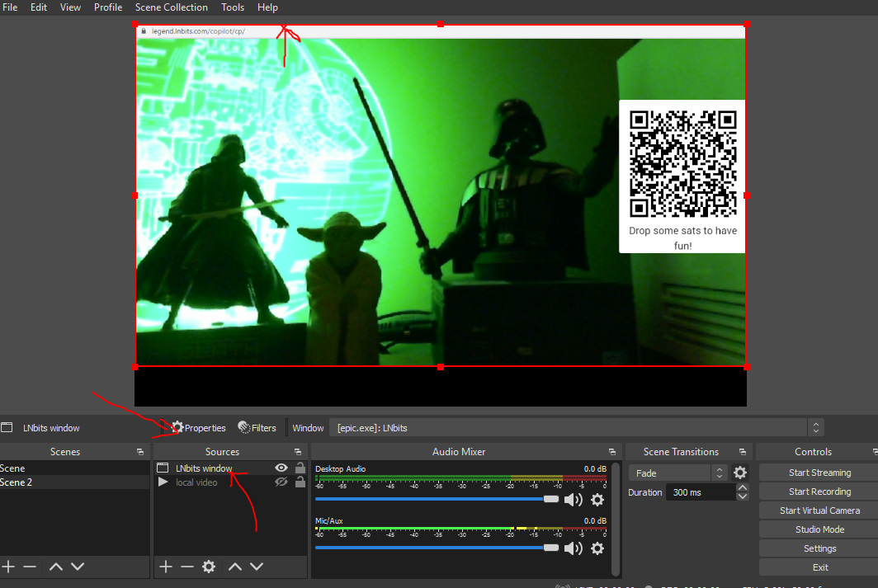Open source properties gear in Sources toolbar

(209, 567)
